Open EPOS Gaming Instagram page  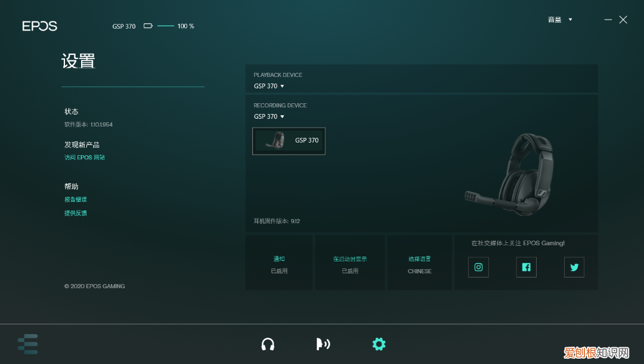pos(478,267)
